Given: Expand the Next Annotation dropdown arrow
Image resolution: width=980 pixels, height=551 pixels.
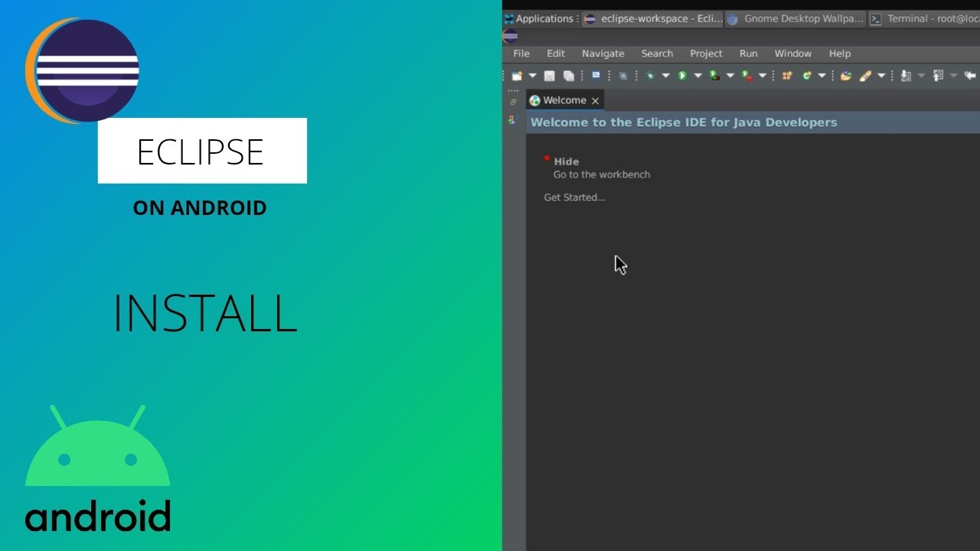Looking at the screenshot, I should point(921,76).
